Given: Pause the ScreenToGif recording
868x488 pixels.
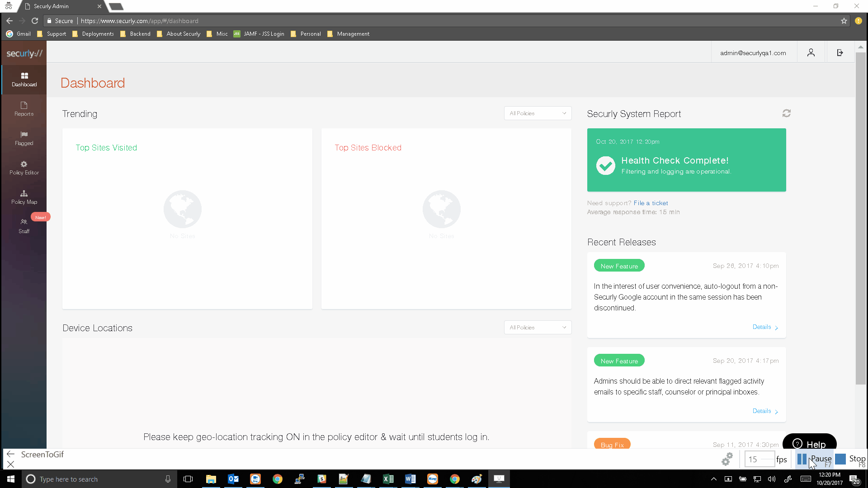Looking at the screenshot, I should pos(814,459).
